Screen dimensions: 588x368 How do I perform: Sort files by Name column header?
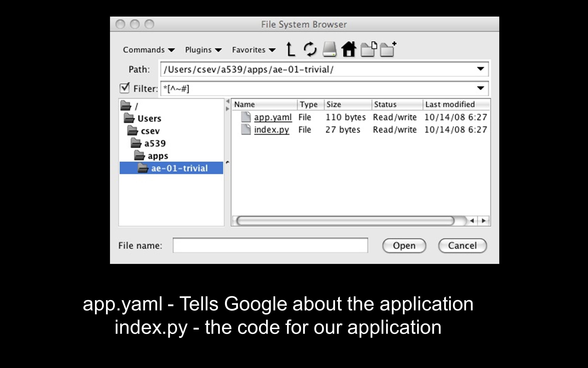(264, 104)
